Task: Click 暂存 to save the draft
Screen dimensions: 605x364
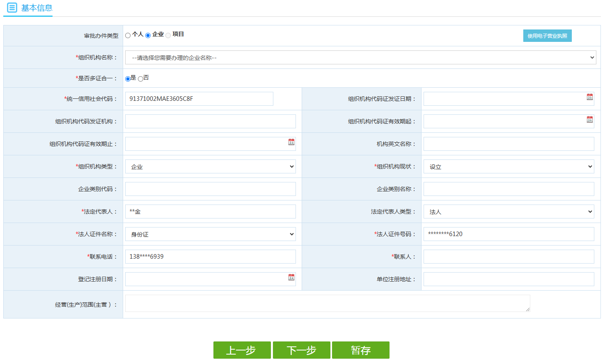Action: (360, 350)
